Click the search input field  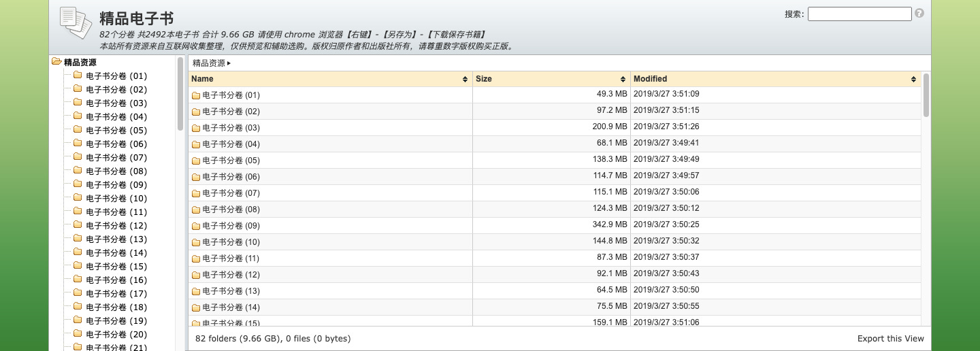[x=860, y=14]
